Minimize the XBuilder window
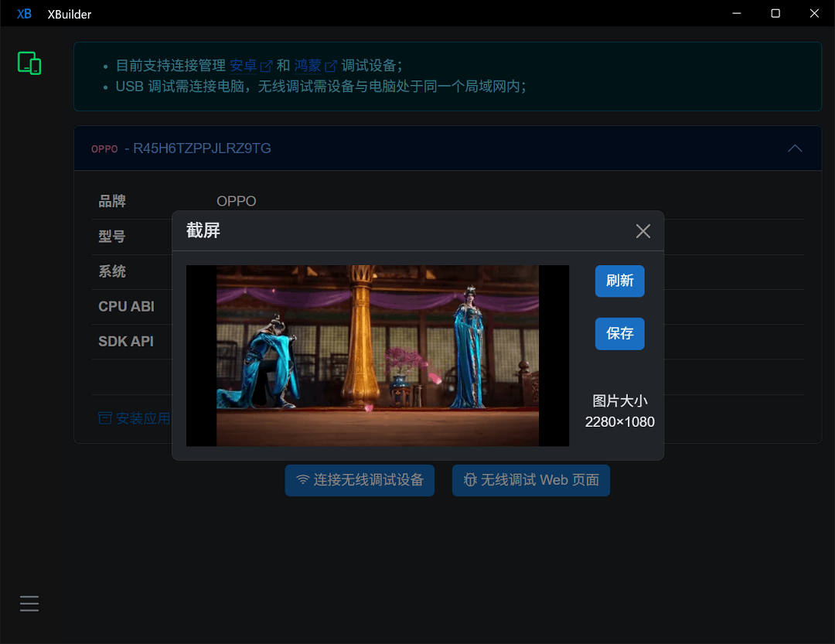 tap(737, 13)
